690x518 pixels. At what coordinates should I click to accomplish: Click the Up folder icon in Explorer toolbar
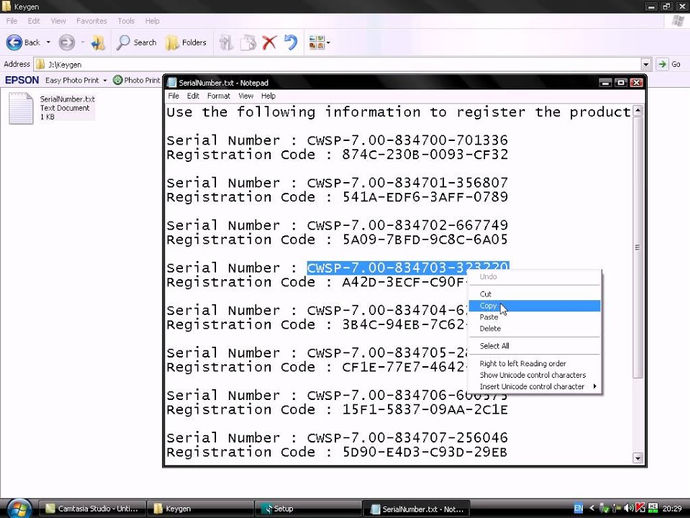point(98,42)
